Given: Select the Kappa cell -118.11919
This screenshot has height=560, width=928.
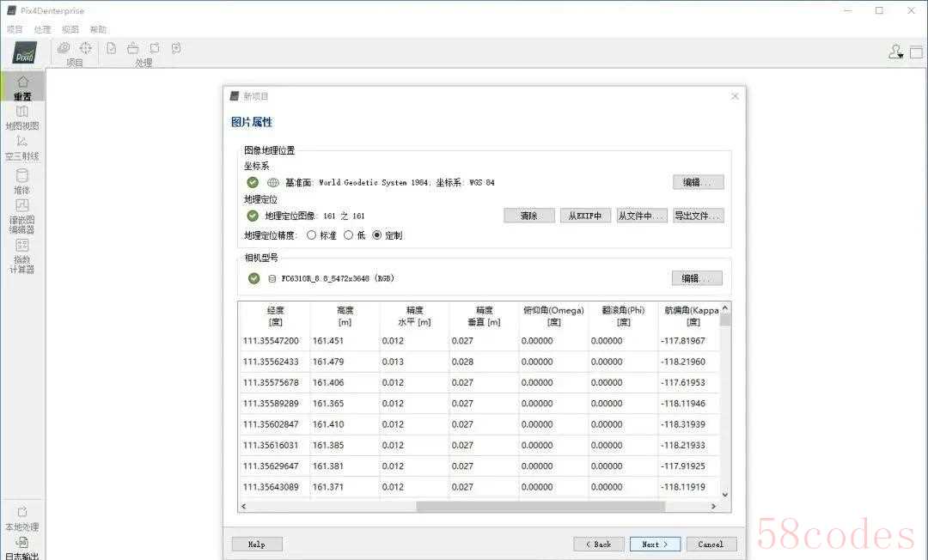Looking at the screenshot, I should 689,487.
